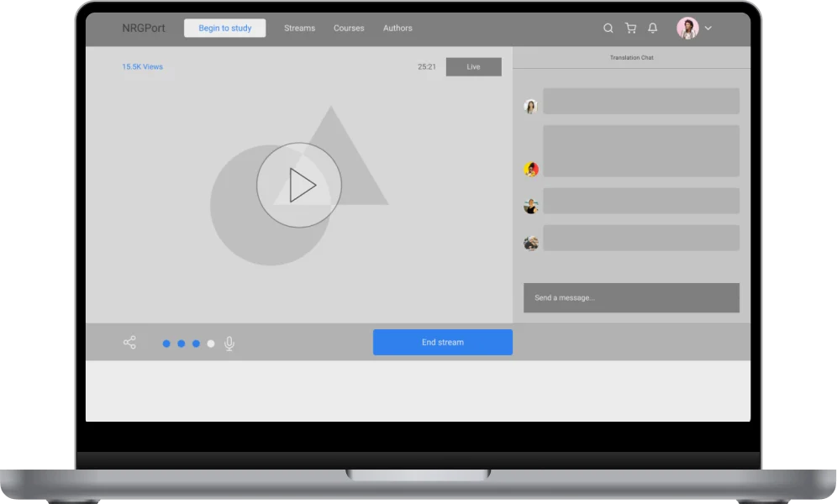Click the tall second chat message bubble

641,151
